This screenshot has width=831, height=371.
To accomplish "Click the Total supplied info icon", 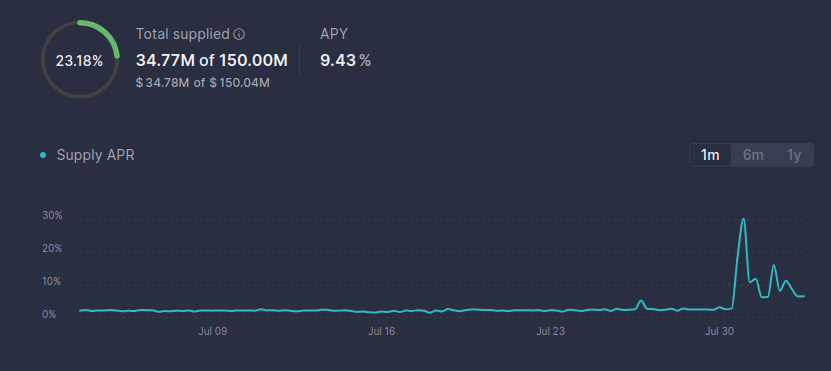I will (x=240, y=34).
